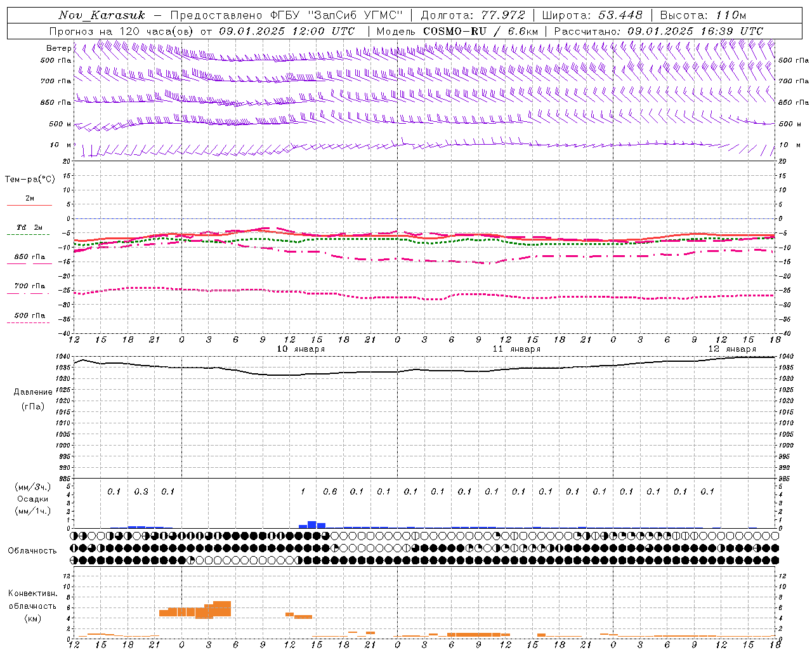Click the 500 гПа label in temperature legend
The height and width of the screenshot is (650, 812).
(30, 315)
